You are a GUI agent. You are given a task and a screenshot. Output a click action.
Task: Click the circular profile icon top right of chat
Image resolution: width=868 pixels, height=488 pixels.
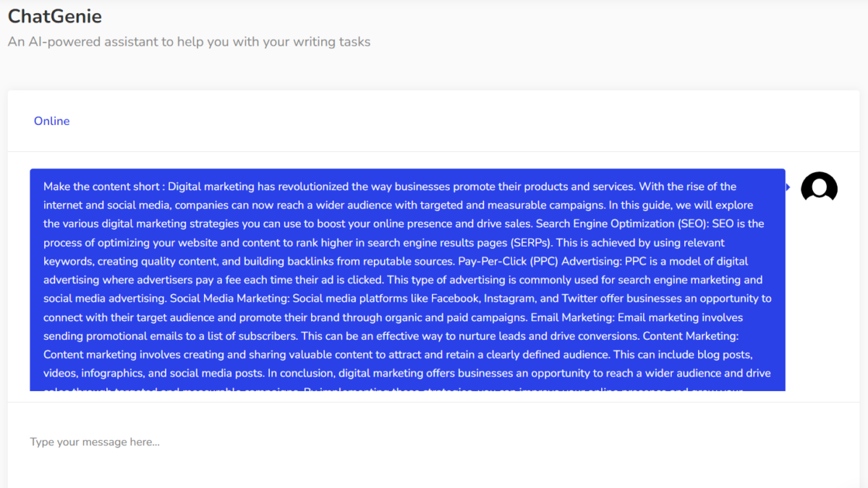point(819,187)
